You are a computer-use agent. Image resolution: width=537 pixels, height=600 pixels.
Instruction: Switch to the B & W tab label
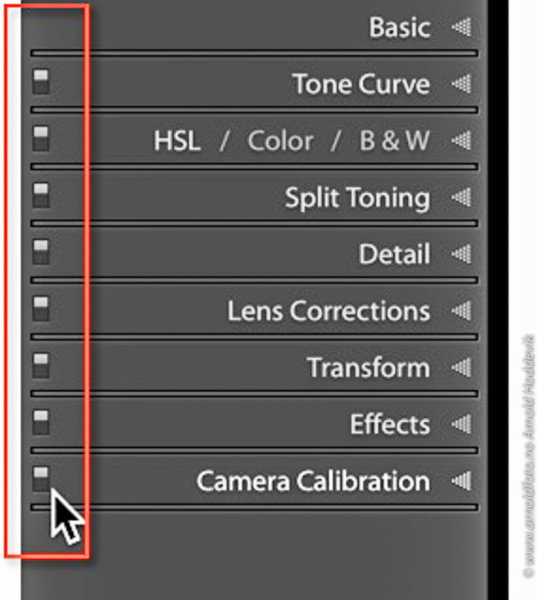(395, 140)
